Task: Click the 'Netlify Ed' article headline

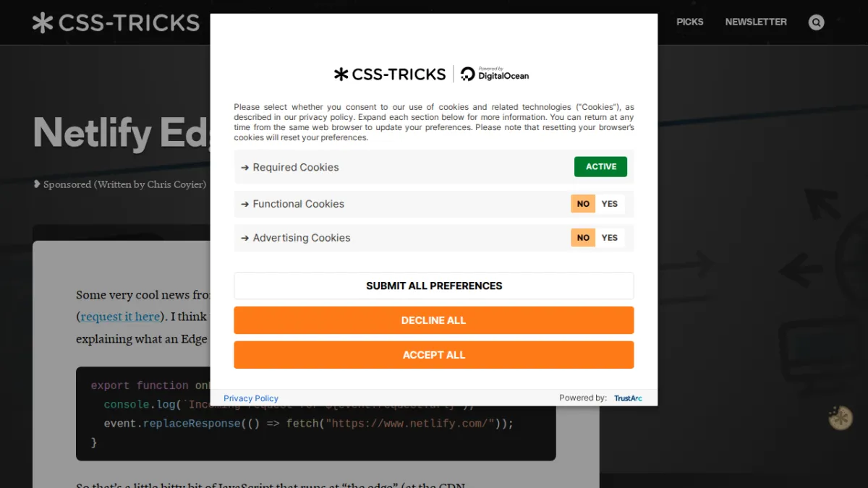Action: pyautogui.click(x=122, y=133)
